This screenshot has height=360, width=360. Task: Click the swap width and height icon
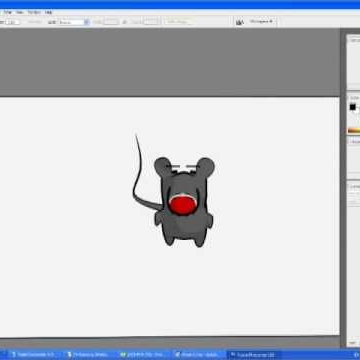pos(124,22)
